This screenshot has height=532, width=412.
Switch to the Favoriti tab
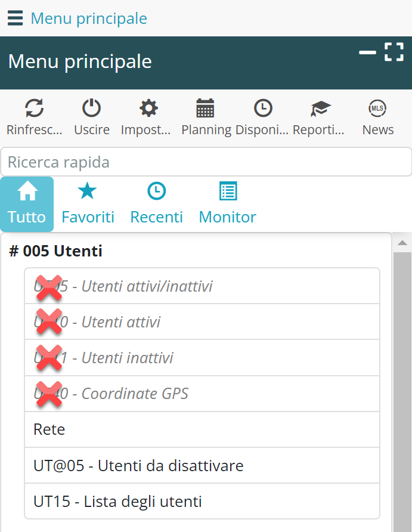point(88,204)
